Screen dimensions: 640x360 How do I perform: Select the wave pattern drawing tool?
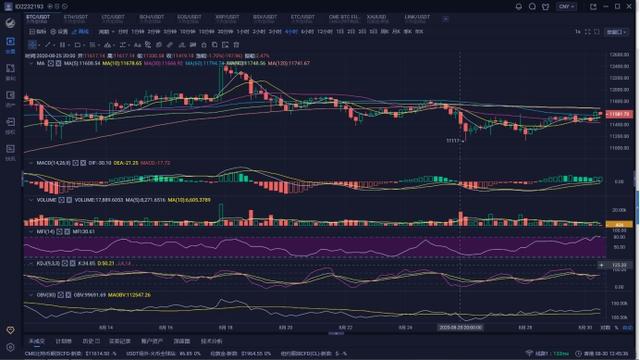click(x=107, y=44)
